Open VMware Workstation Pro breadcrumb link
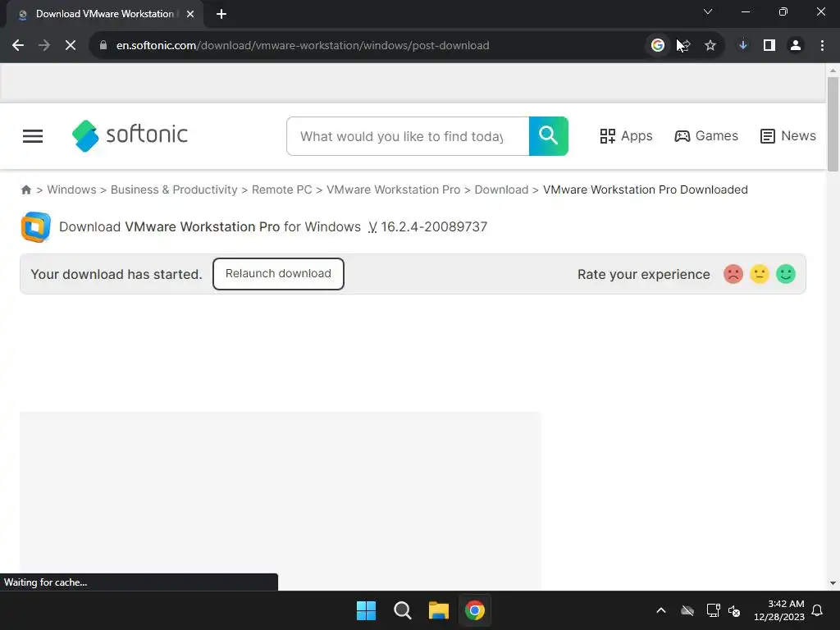 [x=393, y=189]
